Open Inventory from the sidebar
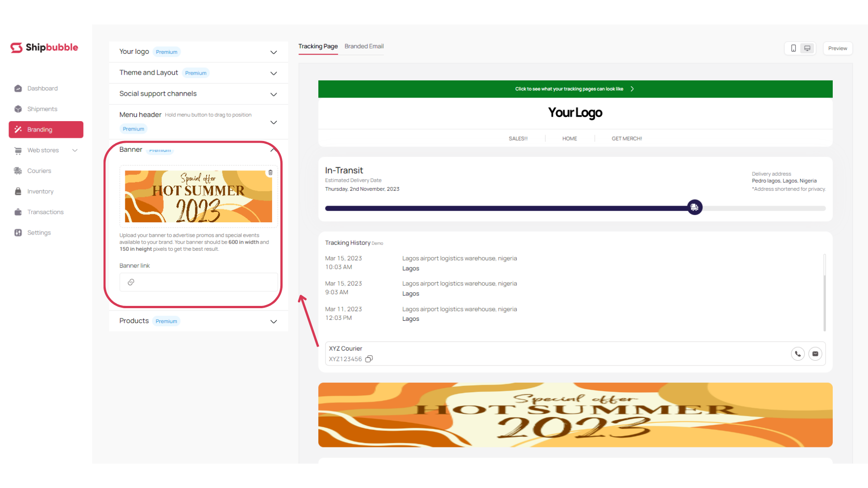This screenshot has width=868, height=488. tap(40, 192)
